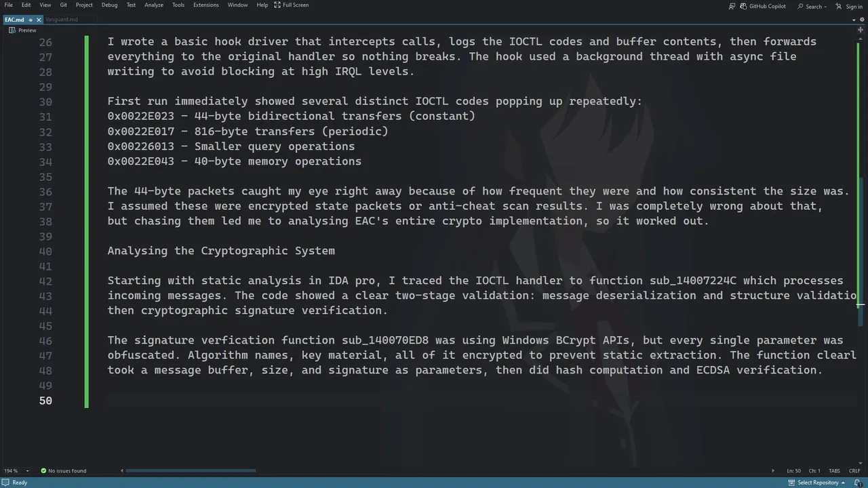Screen dimensions: 868x488
Task: Open tab settings gear icon
Action: 861,20
